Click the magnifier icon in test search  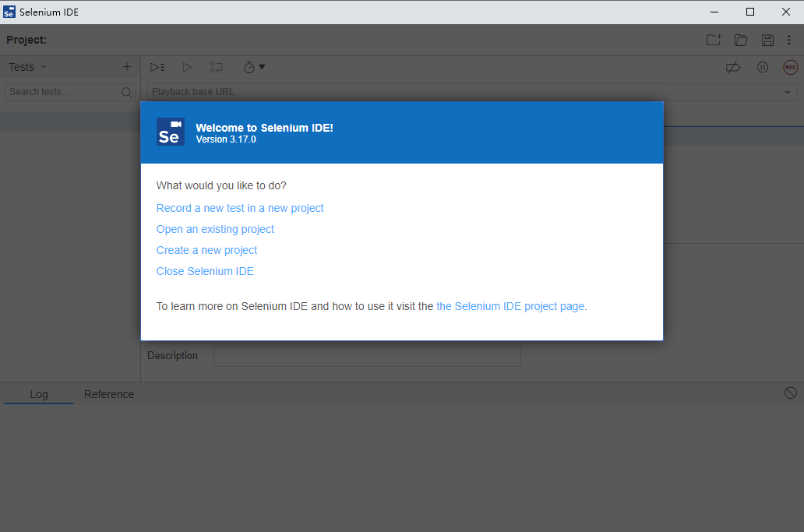point(127,92)
